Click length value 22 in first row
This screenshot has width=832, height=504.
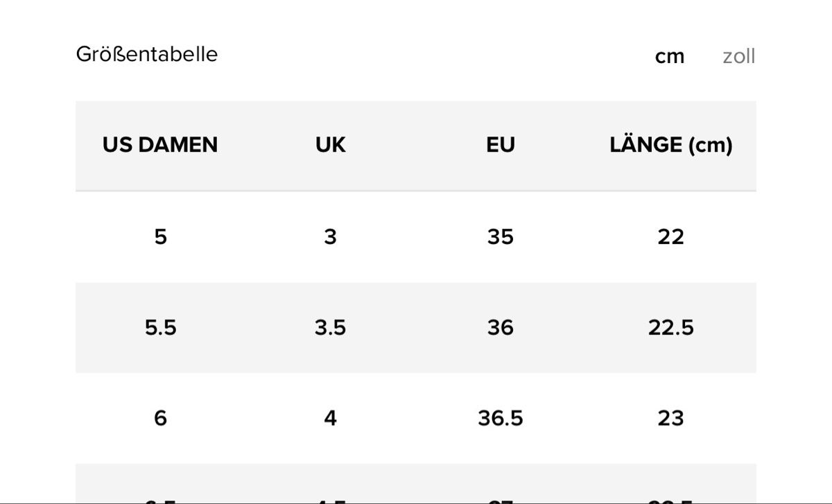click(x=671, y=237)
